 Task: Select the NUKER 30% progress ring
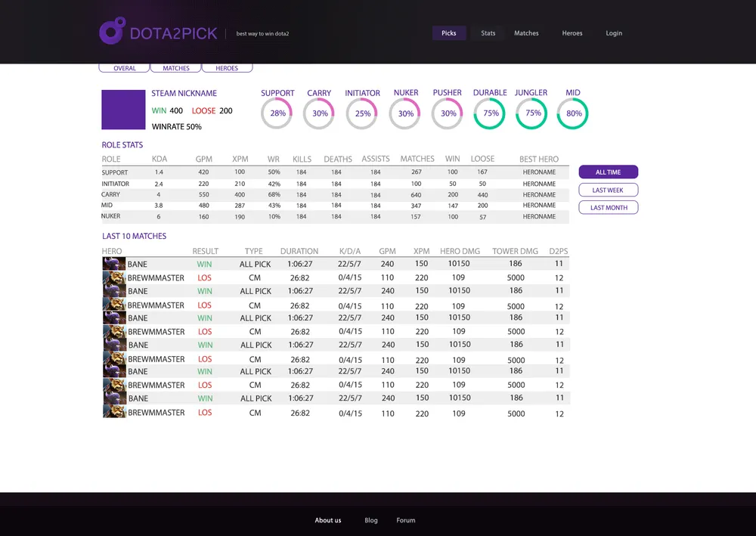click(405, 113)
